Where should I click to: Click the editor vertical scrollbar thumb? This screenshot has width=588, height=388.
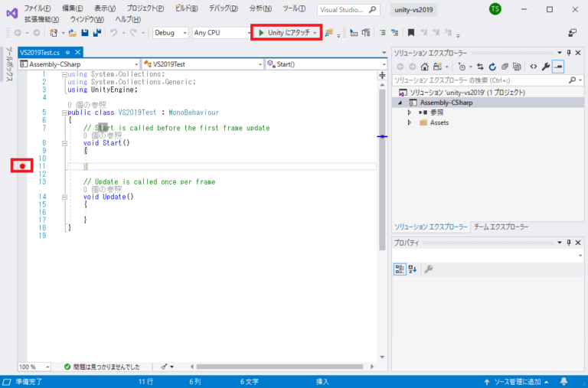[382, 170]
